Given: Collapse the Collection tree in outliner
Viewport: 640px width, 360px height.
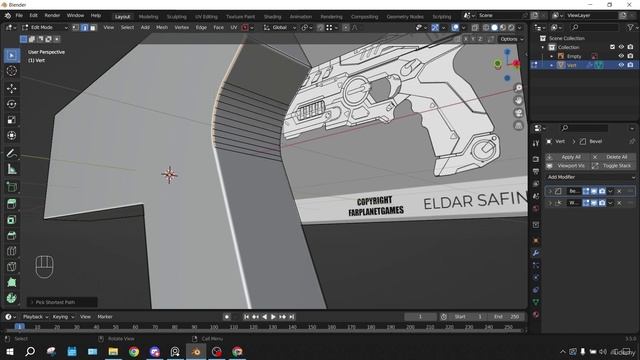Looking at the screenshot, I should click(543, 47).
